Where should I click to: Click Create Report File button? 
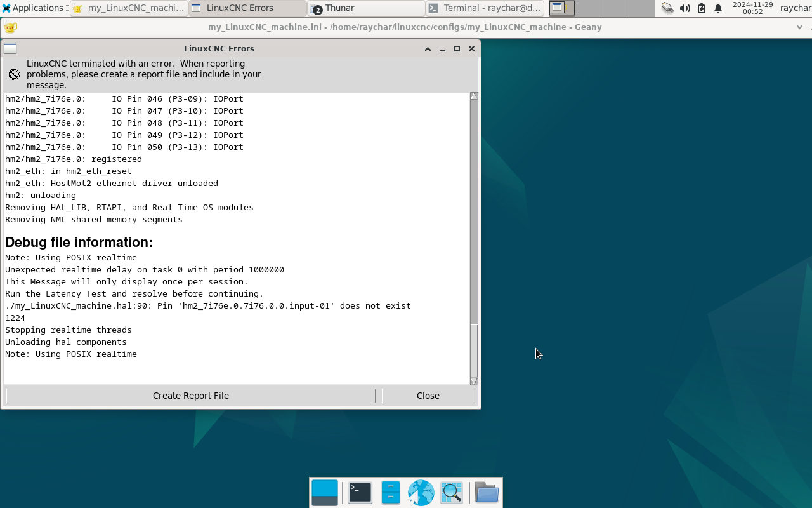[x=191, y=396]
